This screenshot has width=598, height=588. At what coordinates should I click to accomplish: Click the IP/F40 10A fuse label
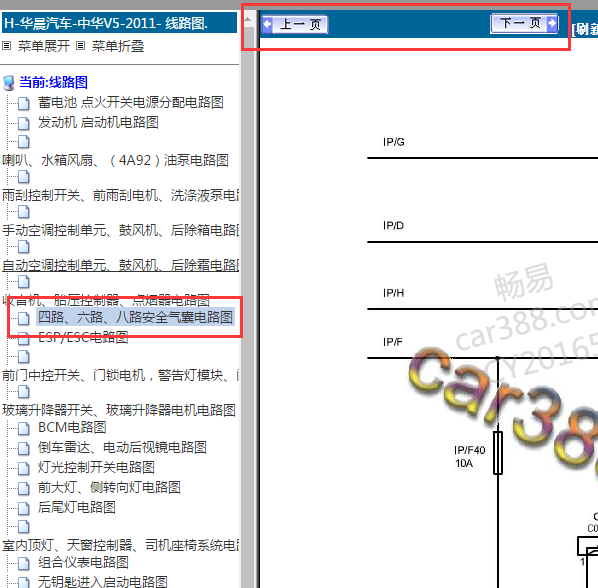(469, 457)
